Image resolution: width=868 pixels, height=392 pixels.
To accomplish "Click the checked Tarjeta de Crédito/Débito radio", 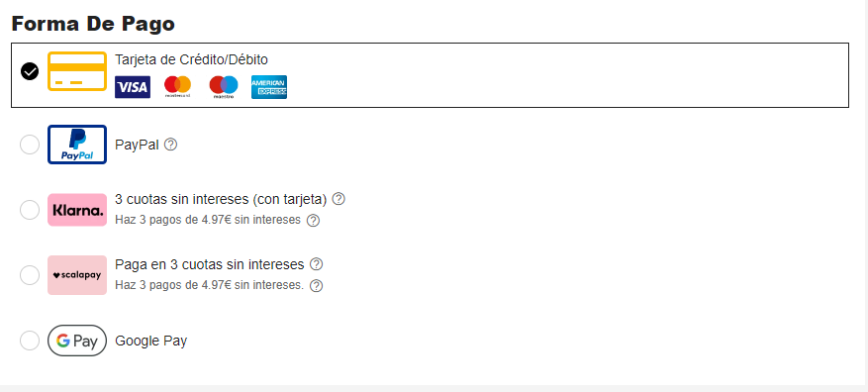I will click(x=30, y=71).
